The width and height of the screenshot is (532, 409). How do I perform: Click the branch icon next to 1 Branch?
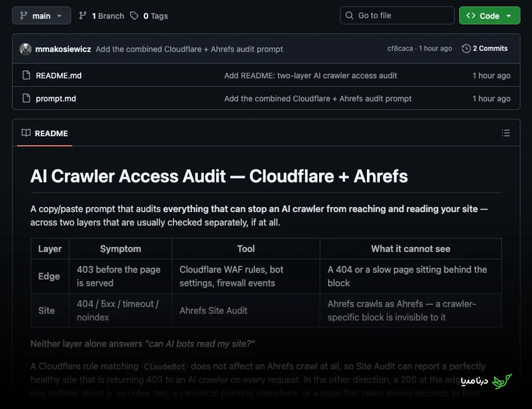pos(82,16)
